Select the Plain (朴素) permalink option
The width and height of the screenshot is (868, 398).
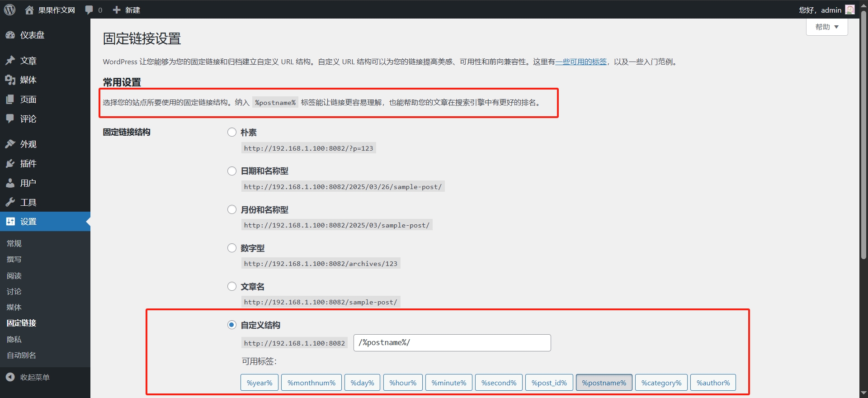tap(232, 132)
